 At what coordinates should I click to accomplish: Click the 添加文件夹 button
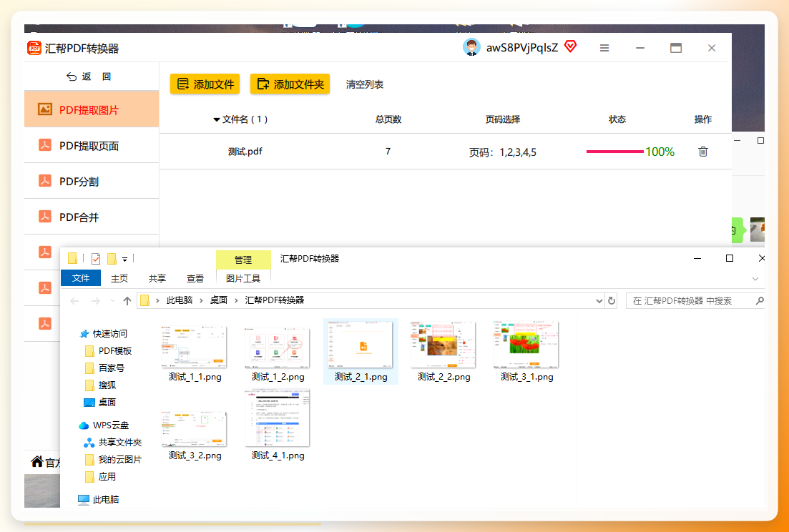tap(290, 84)
